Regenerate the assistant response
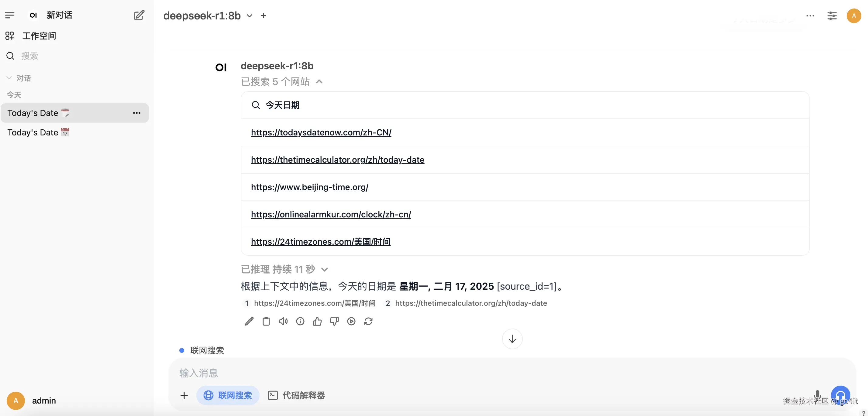Viewport: 868px width, 416px height. pyautogui.click(x=368, y=322)
